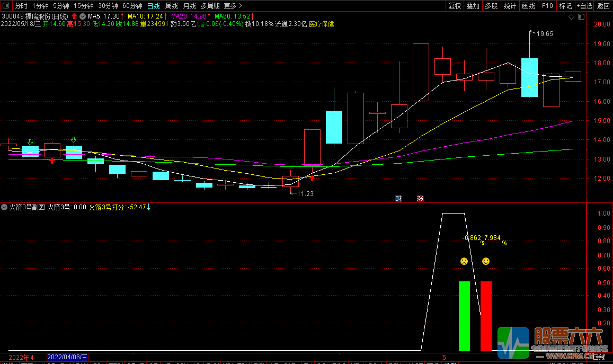Viewport: 613px width, 364px height.
Task: Click the diamond icon at chart top-right
Action: pyautogui.click(x=571, y=17)
